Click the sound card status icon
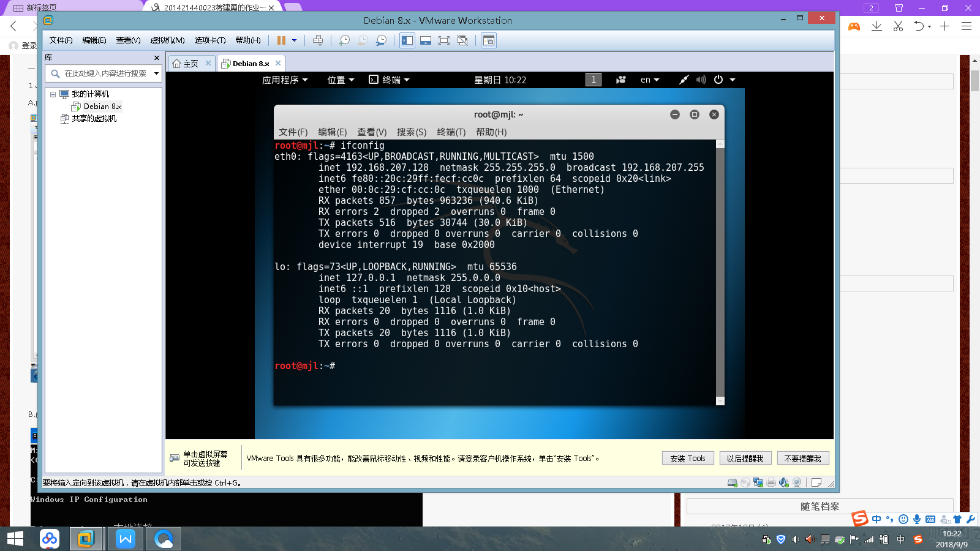980x551 pixels. pyautogui.click(x=784, y=482)
